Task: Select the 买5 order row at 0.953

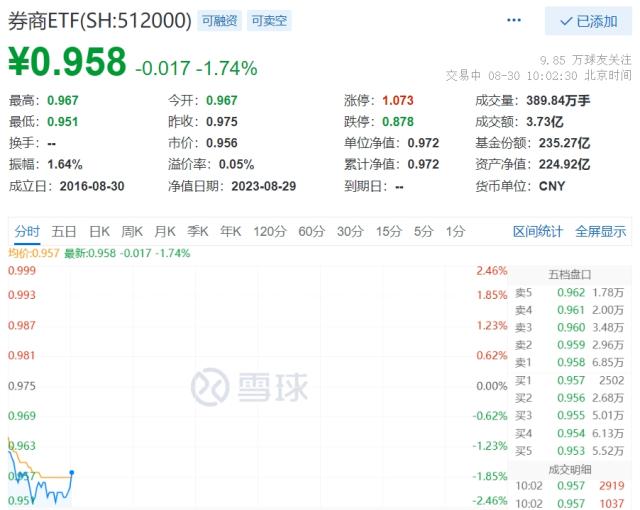Action: click(569, 450)
